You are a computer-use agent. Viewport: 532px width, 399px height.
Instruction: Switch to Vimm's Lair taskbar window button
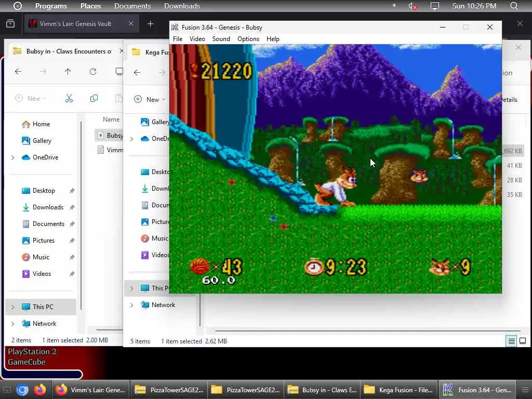tap(90, 390)
